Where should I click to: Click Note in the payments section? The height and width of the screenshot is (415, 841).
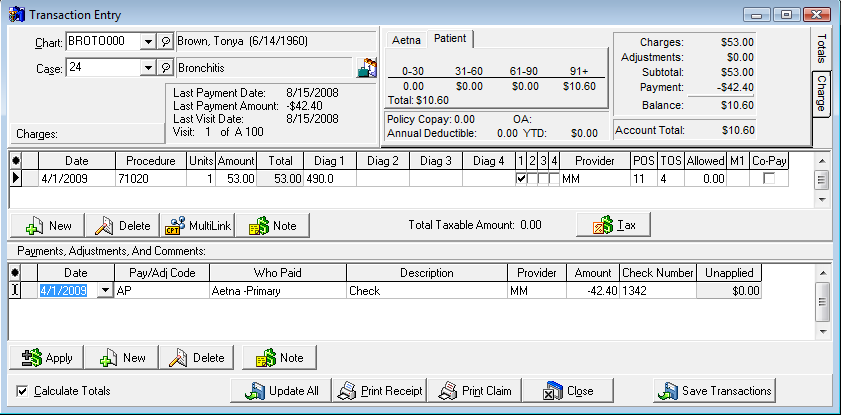279,358
